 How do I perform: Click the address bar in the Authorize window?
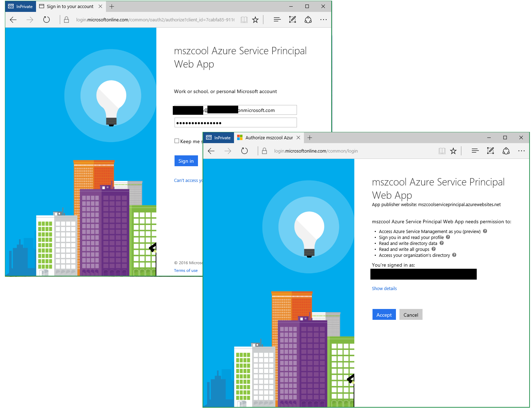353,151
